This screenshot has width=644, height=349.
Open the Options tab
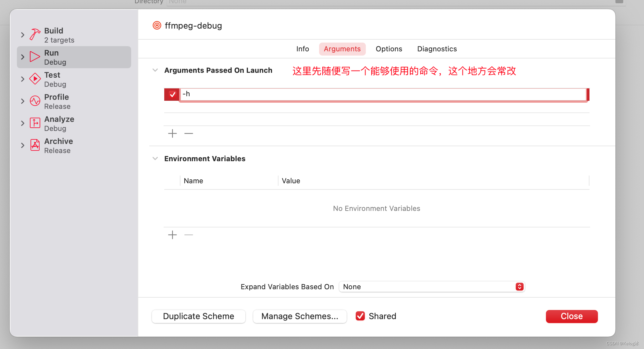(389, 49)
